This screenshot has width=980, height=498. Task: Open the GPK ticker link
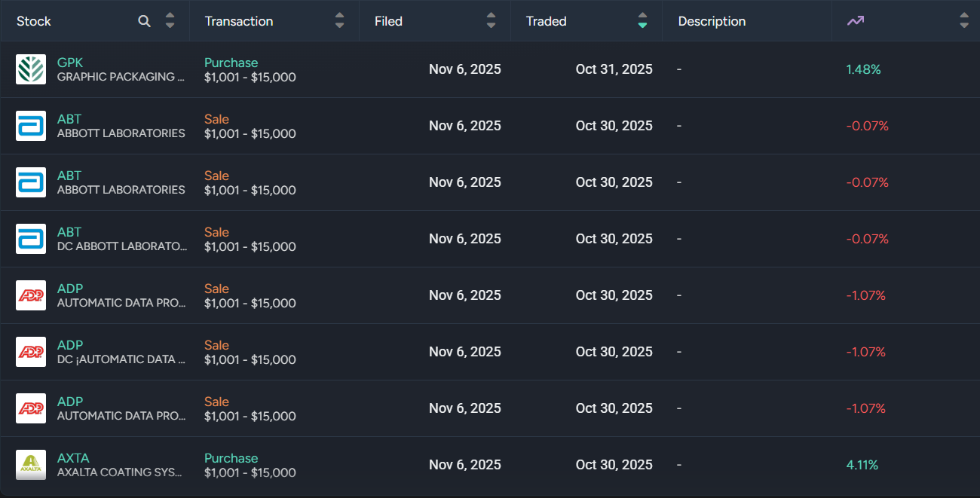(70, 63)
